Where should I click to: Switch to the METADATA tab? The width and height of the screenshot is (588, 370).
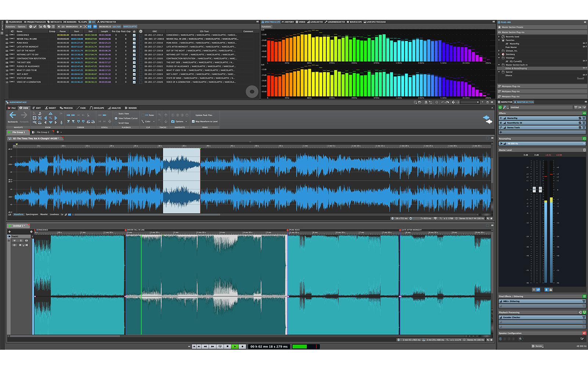(55, 22)
